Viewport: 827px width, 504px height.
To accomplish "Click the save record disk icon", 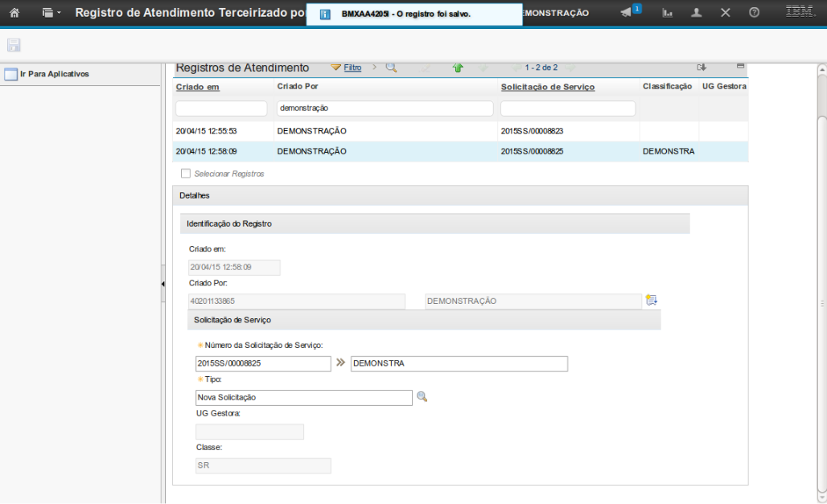I will pyautogui.click(x=14, y=45).
